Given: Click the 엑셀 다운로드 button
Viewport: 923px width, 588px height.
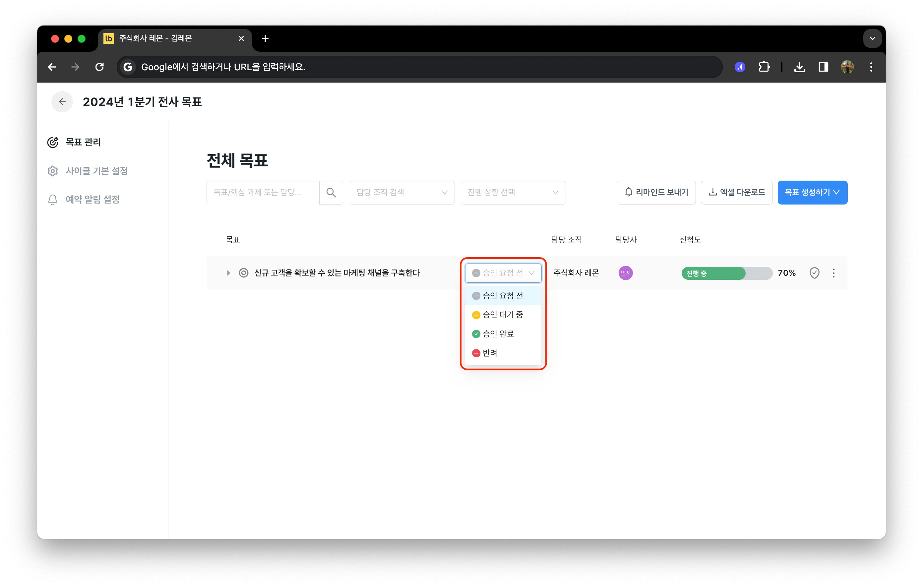Looking at the screenshot, I should [736, 193].
